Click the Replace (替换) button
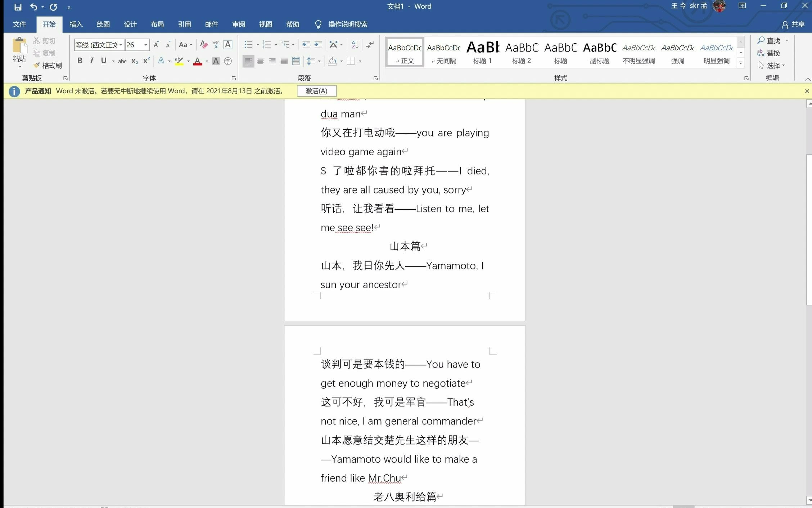Viewport: 812px width, 508px height. [x=769, y=53]
